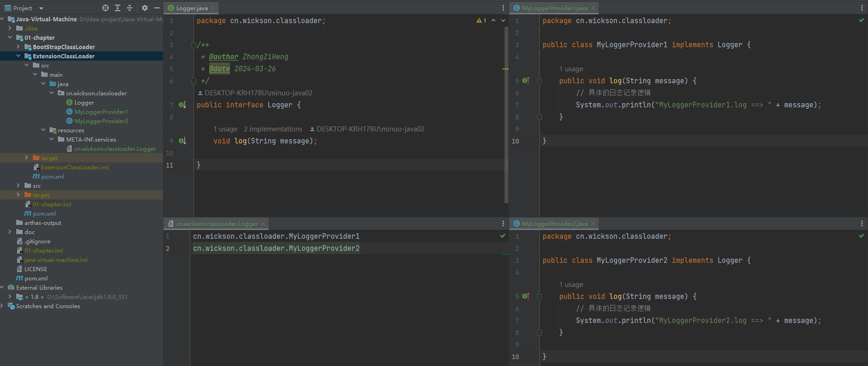The width and height of the screenshot is (868, 366).
Task: Close the MyLoggerProvider1.java tab
Action: [593, 8]
